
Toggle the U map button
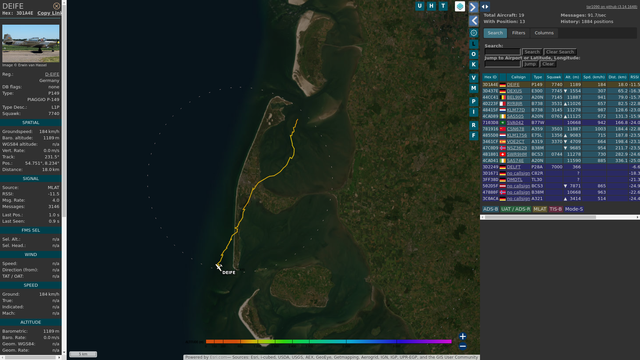coord(420,6)
